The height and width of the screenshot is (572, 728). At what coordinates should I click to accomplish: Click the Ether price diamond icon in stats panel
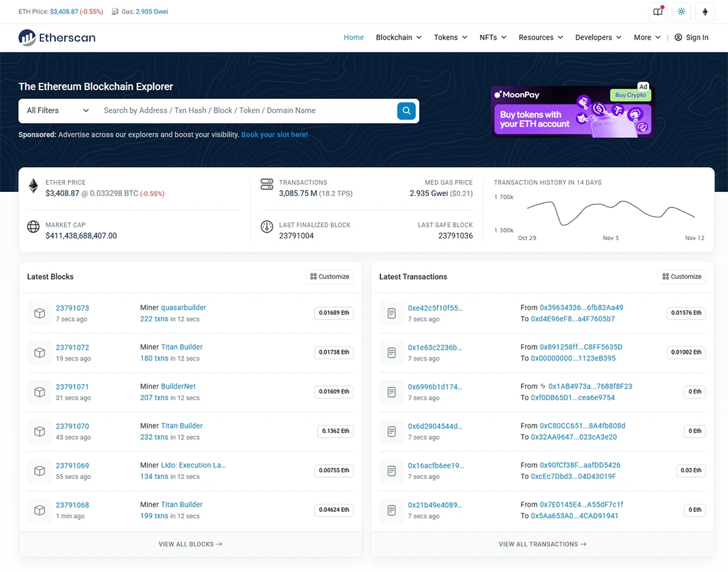pyautogui.click(x=33, y=187)
